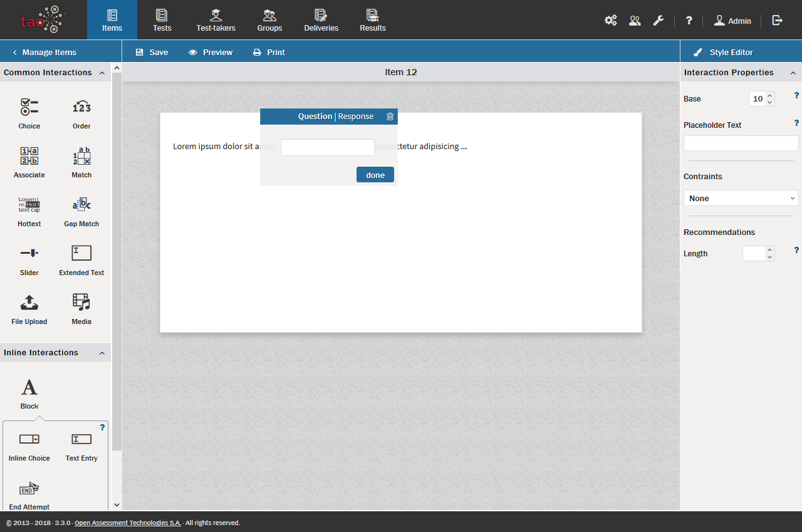Open the Open Assessment Technologies link
Screen dimensions: 802x532
(x=128, y=523)
